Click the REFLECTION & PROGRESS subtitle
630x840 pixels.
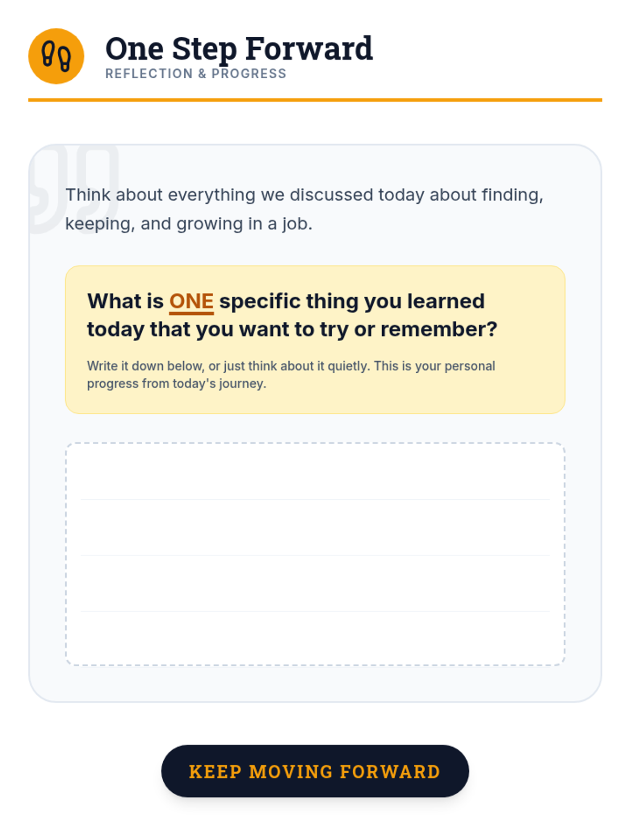[196, 73]
